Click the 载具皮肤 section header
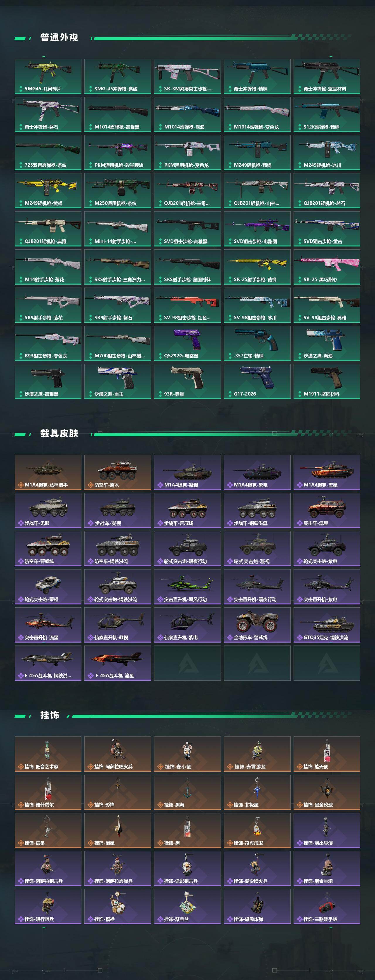 59,434
